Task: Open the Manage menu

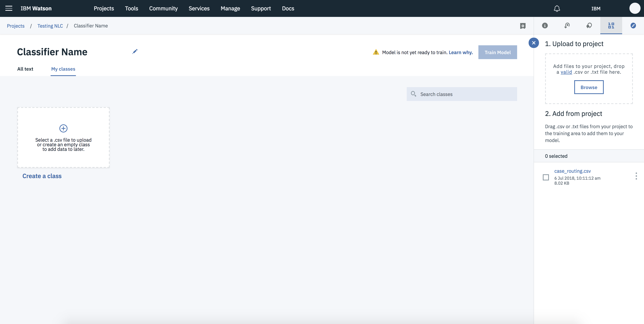Action: pyautogui.click(x=230, y=8)
